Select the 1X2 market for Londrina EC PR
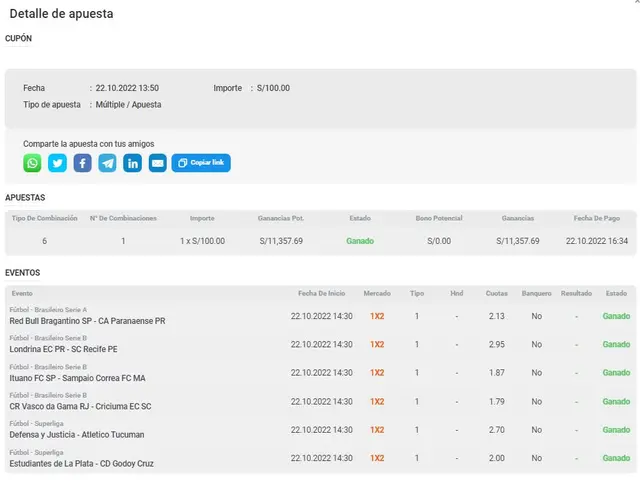This screenshot has height=481, width=640. (x=377, y=345)
